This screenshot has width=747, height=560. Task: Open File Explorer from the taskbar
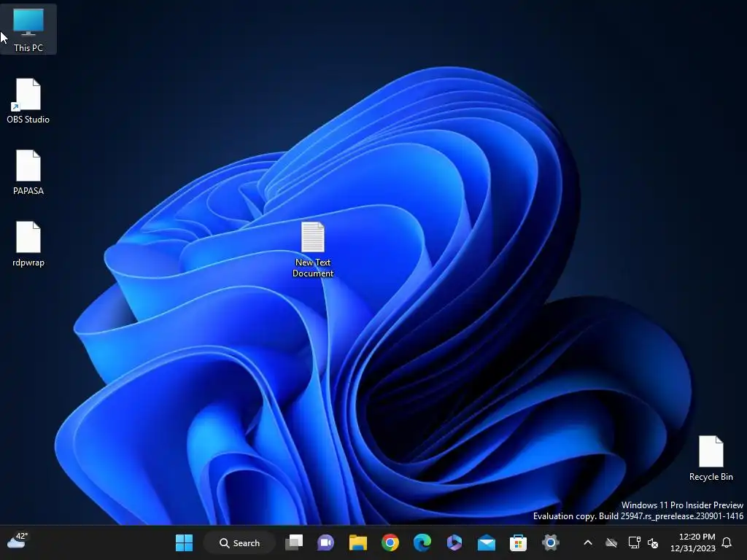click(357, 542)
